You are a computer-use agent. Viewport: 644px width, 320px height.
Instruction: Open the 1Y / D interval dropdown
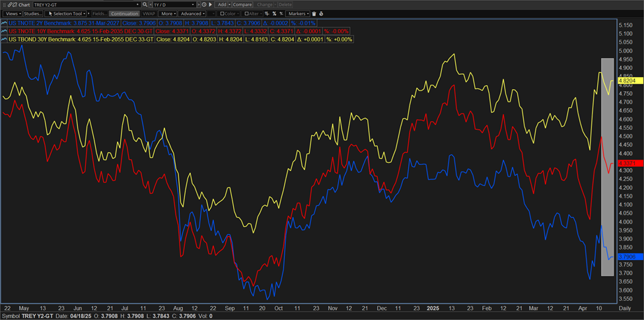pos(170,5)
